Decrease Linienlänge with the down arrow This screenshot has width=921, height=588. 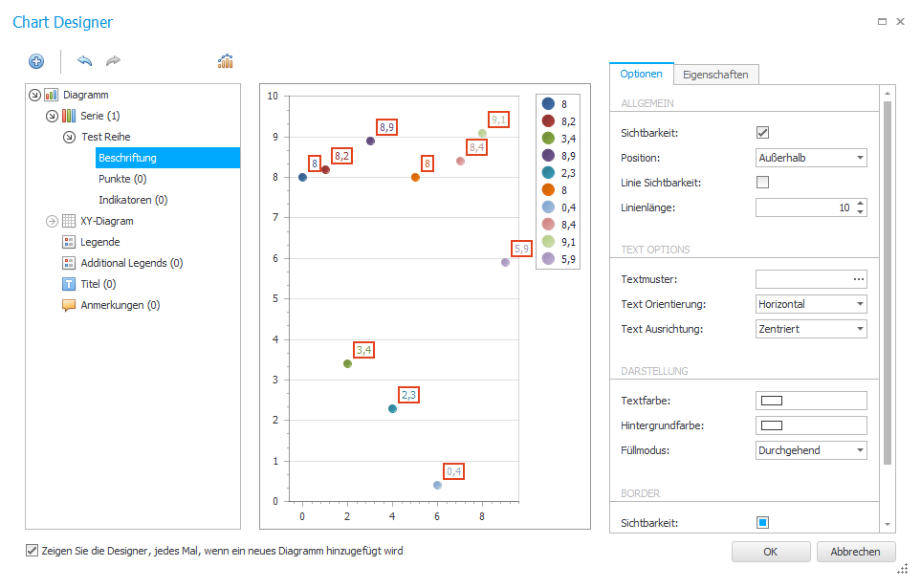tap(860, 211)
